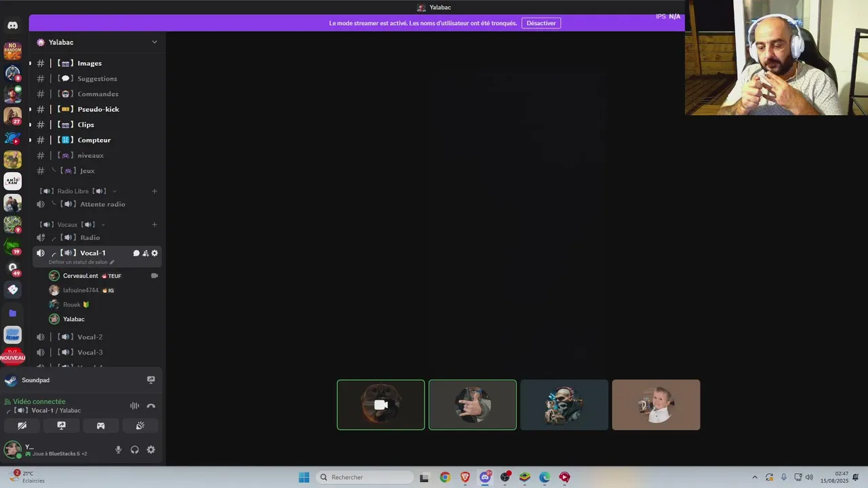Open noise suppression waveform icon
Screen dimensions: 868x488
[x=134, y=406]
